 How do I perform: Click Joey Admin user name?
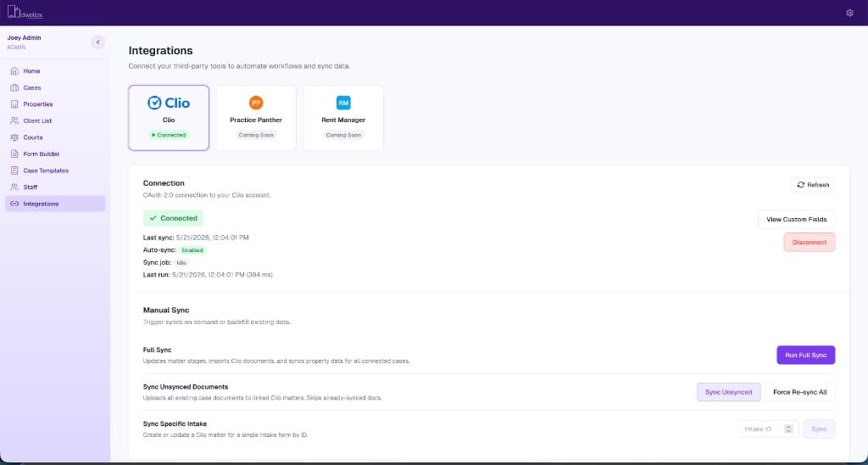pyautogui.click(x=24, y=37)
